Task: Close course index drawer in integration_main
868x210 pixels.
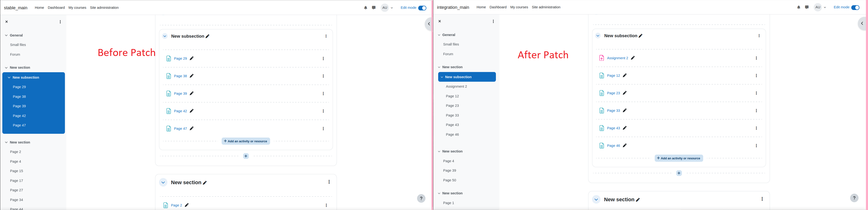Action: [x=439, y=21]
